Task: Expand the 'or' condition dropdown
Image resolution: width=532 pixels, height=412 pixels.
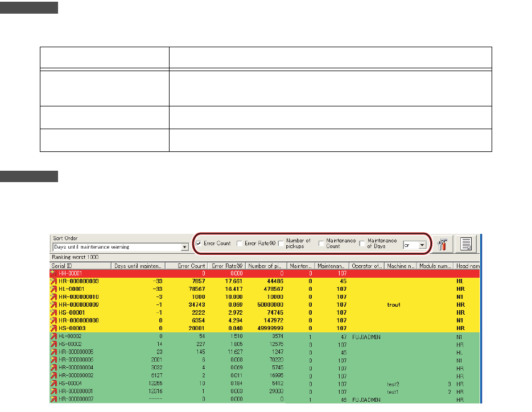Action: tap(422, 245)
